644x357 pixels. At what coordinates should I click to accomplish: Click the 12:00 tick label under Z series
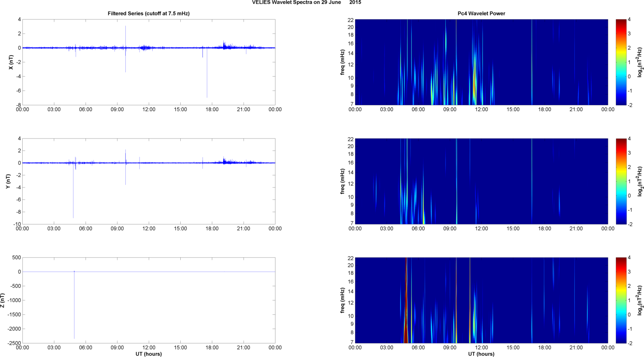point(149,347)
